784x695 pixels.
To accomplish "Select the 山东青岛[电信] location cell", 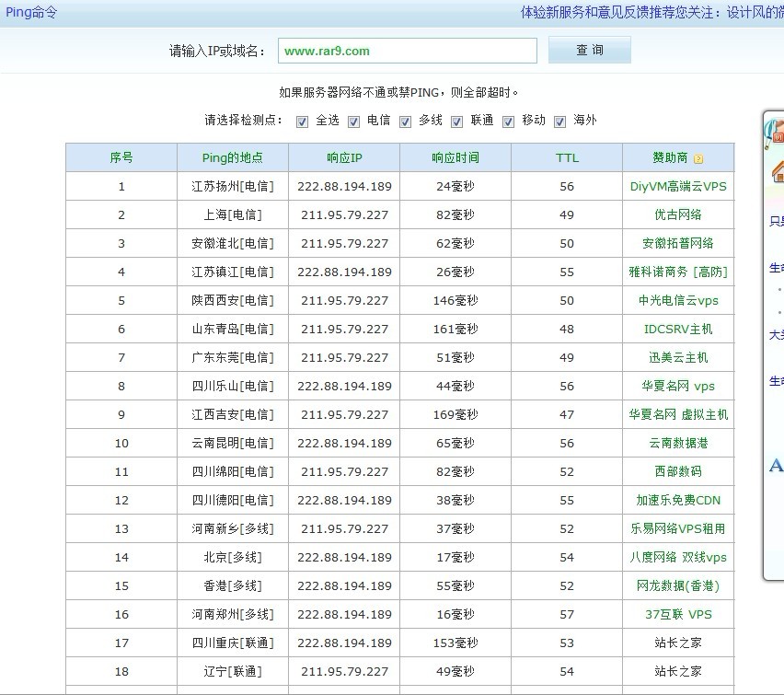I will pos(233,330).
